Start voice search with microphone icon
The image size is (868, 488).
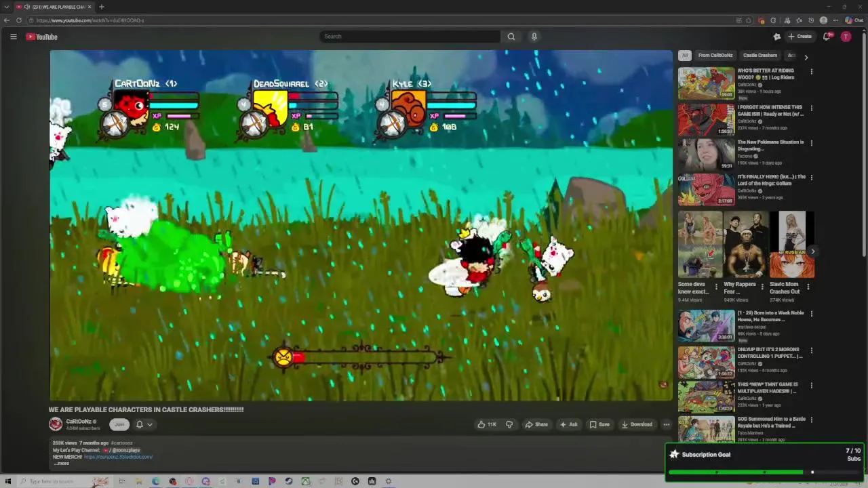coord(534,37)
